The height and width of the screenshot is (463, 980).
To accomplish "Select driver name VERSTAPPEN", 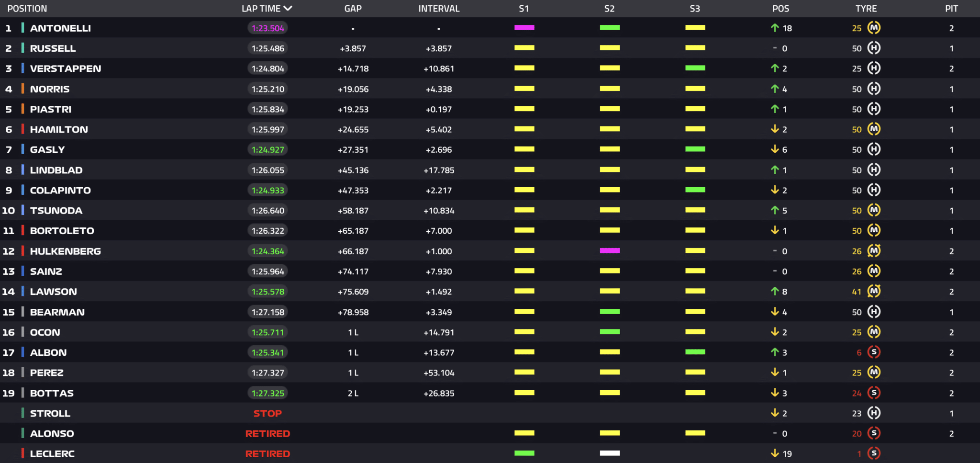I will coord(66,68).
